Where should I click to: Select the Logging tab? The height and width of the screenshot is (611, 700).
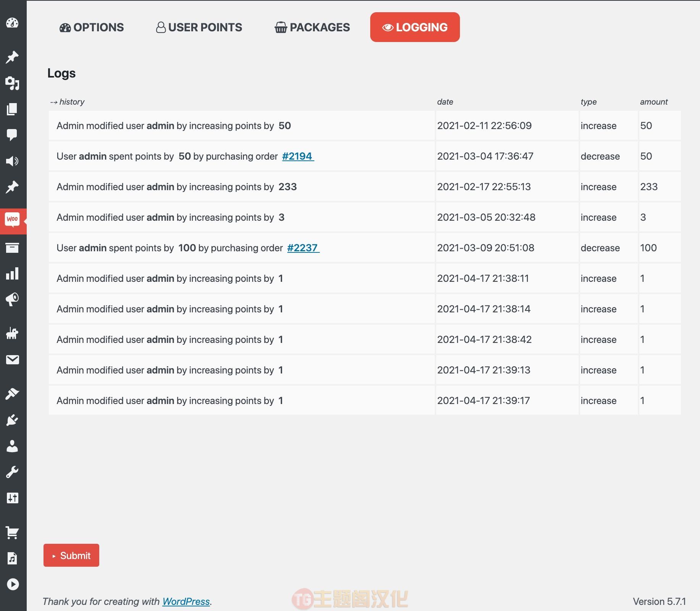pyautogui.click(x=415, y=27)
